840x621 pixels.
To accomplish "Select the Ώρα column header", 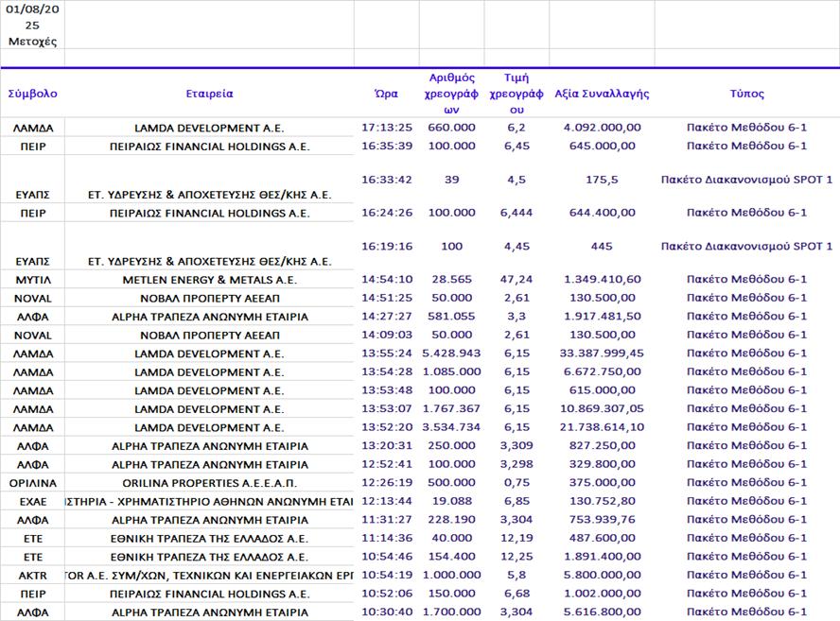I will coord(386,94).
